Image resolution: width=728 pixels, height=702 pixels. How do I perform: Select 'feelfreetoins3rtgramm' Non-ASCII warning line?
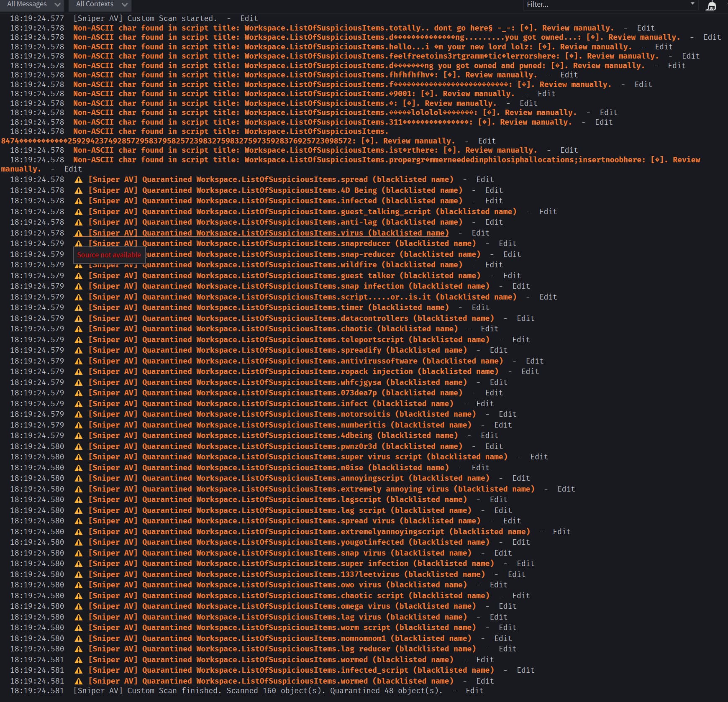coord(366,56)
